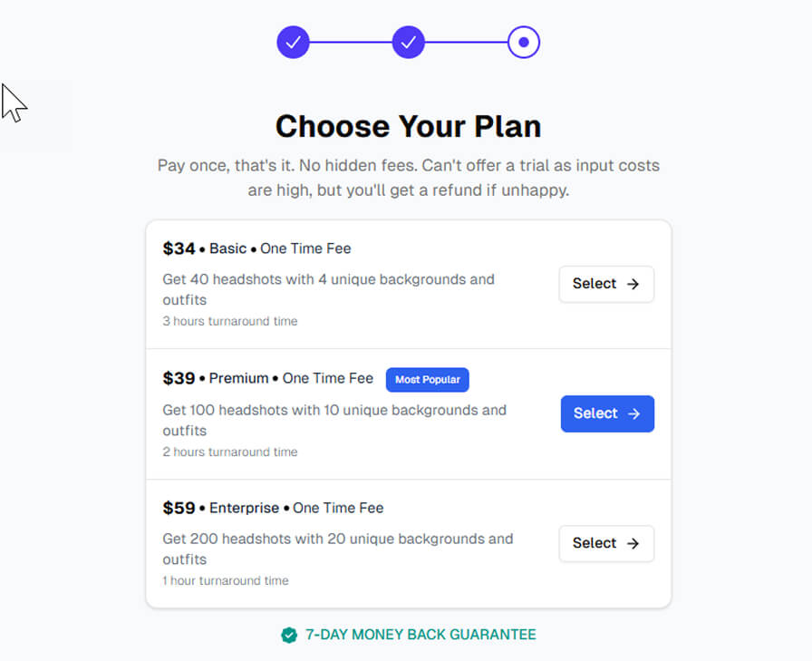Click the "Most Popular" badge

coord(428,380)
